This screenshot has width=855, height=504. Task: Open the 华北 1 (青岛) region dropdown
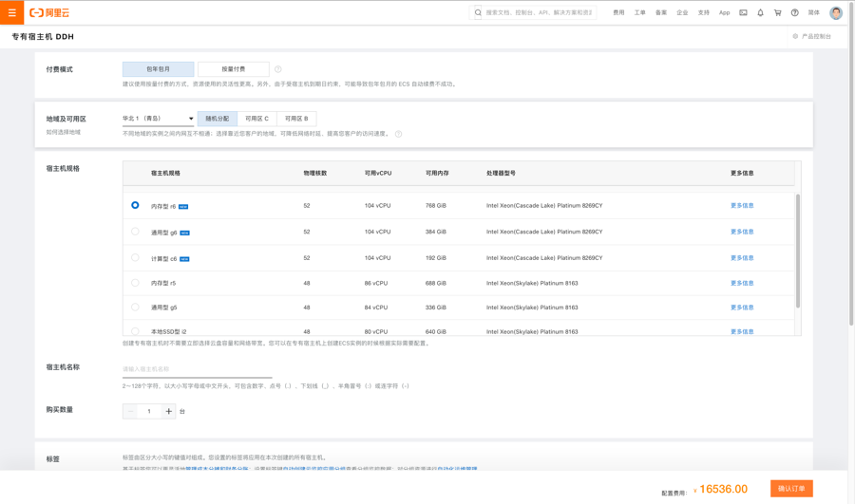click(x=158, y=119)
